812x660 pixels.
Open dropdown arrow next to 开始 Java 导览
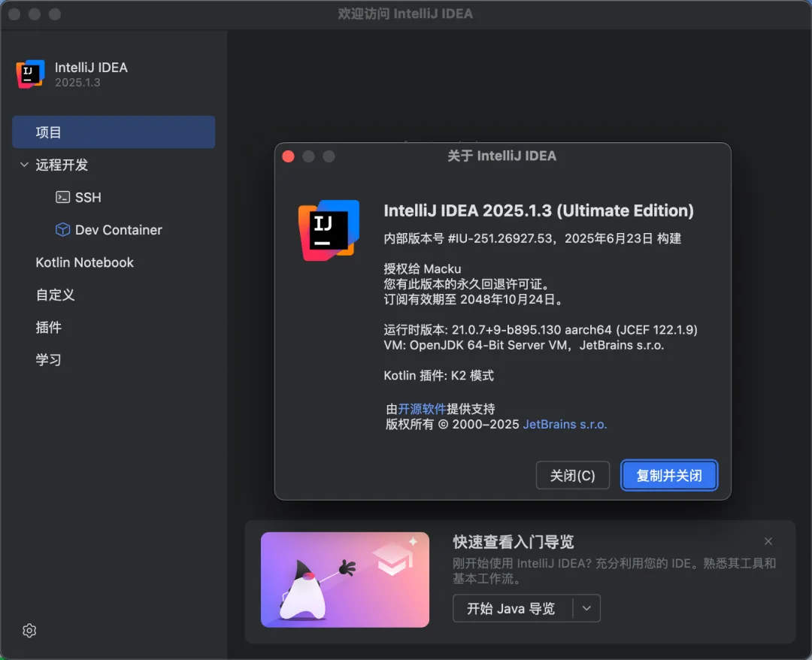click(586, 608)
